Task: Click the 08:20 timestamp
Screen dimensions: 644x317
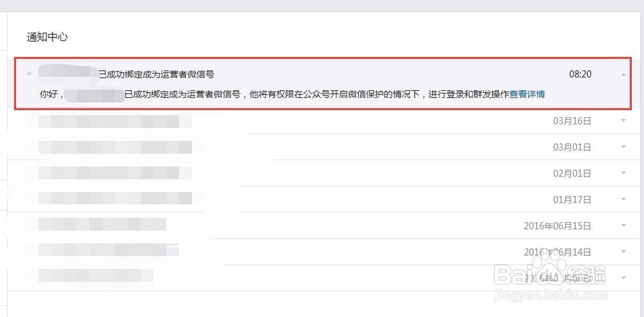Action: pos(580,75)
